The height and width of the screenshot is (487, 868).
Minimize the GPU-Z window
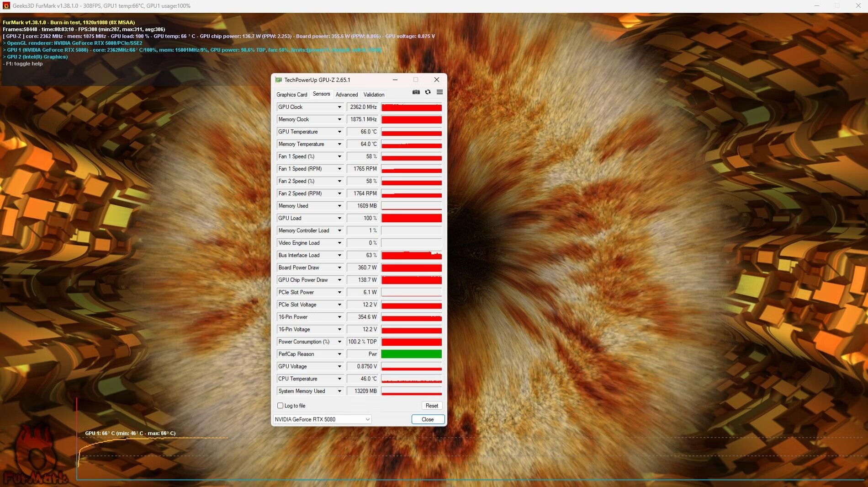(395, 80)
